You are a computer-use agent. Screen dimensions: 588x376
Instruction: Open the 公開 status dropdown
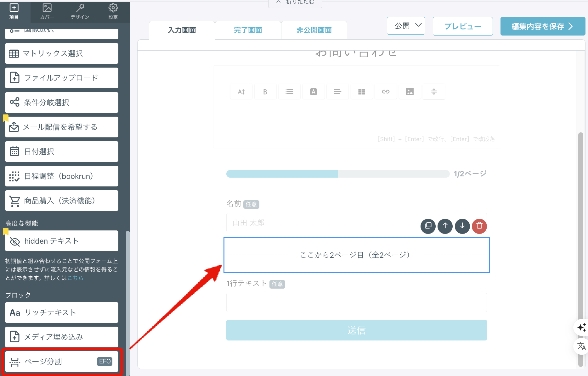click(x=406, y=26)
